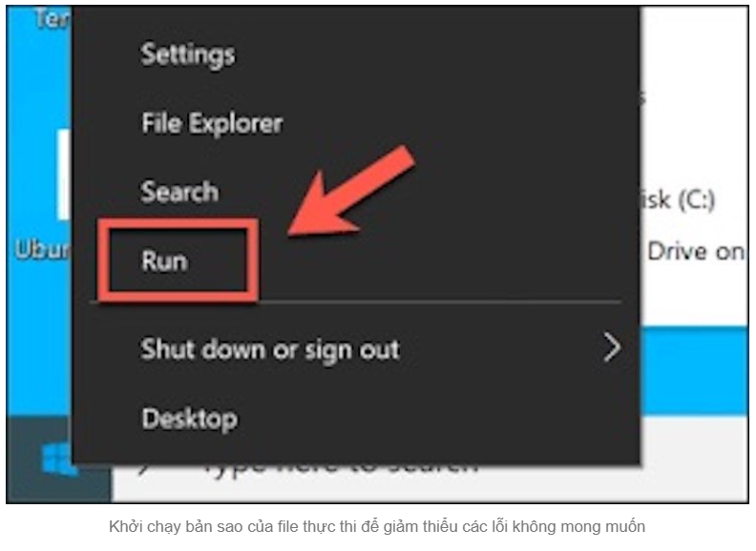This screenshot has height=551, width=756.
Task: Select the partially hidden Ter desktop shortcut
Action: 52,18
